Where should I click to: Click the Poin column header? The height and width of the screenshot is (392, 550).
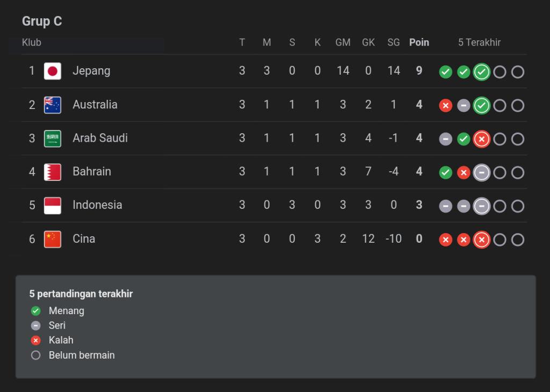419,42
